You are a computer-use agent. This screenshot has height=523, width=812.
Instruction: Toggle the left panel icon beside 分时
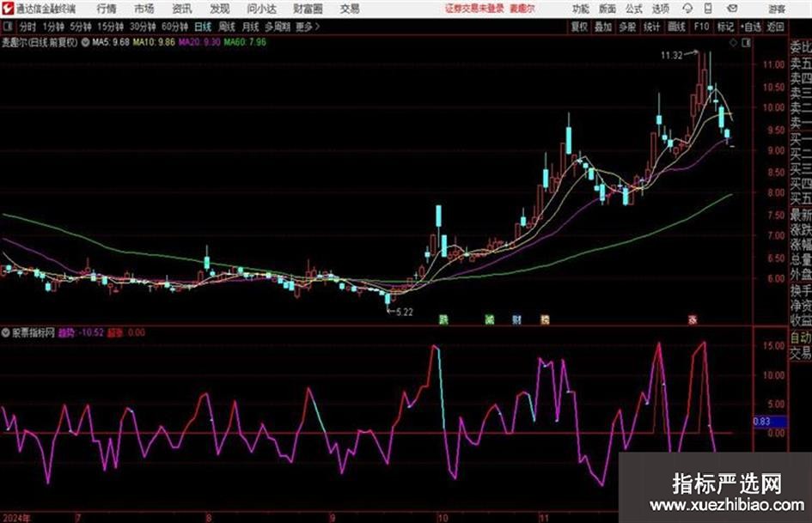point(7,27)
